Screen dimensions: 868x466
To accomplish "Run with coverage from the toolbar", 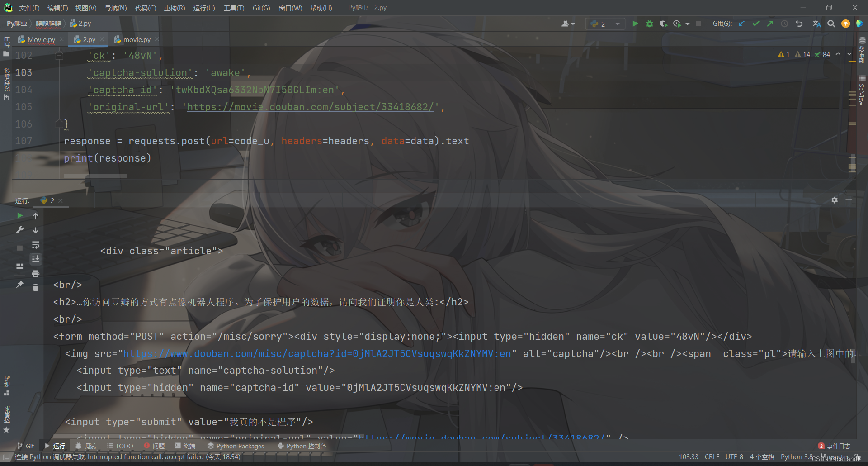I will pos(663,24).
